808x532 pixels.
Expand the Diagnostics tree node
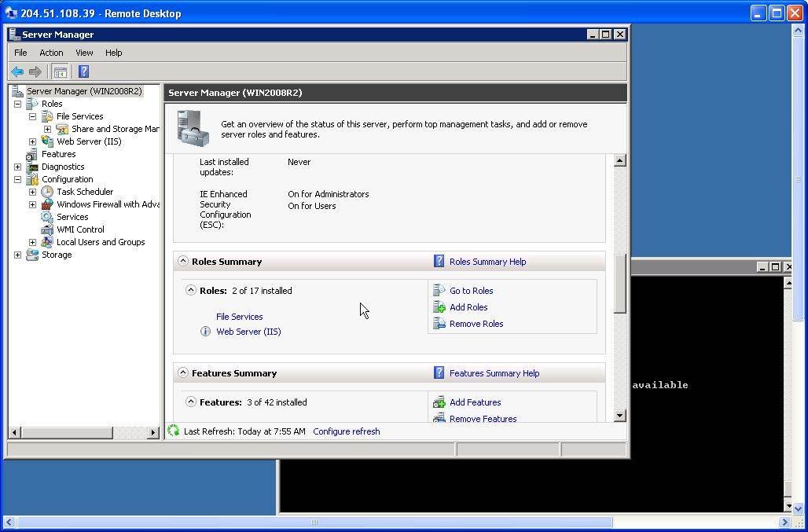coord(17,167)
